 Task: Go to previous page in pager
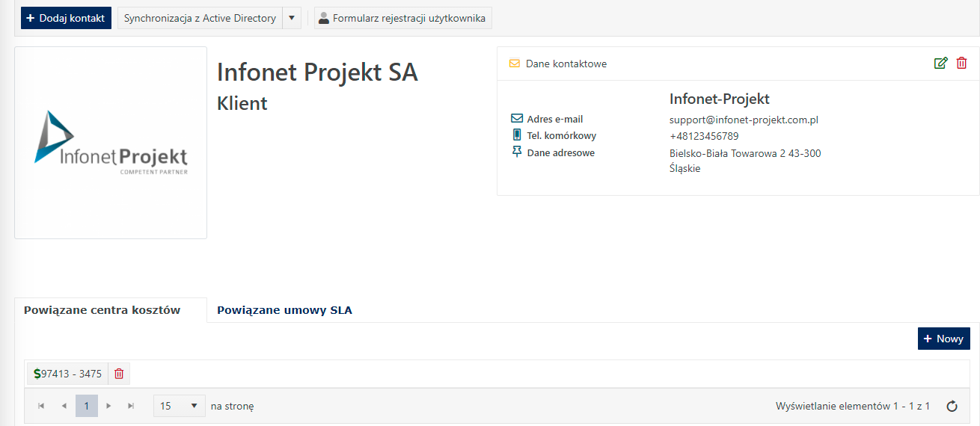click(64, 406)
